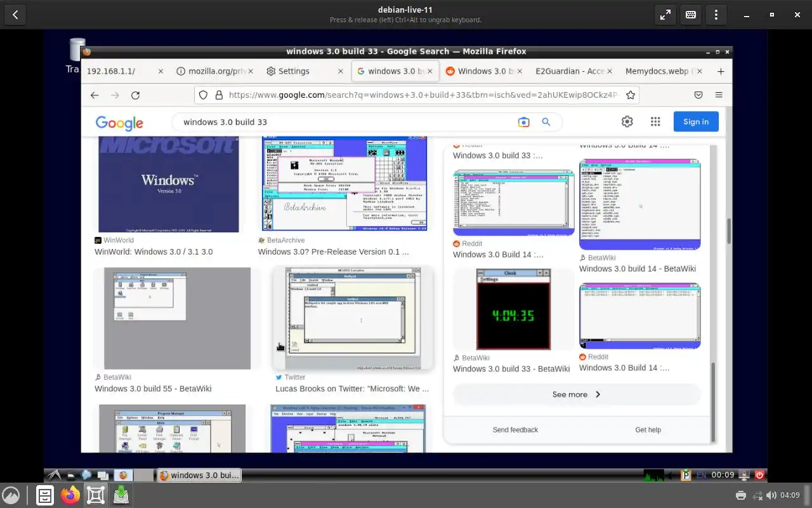812x508 pixels.
Task: Open host printer tray icon
Action: click(x=741, y=495)
